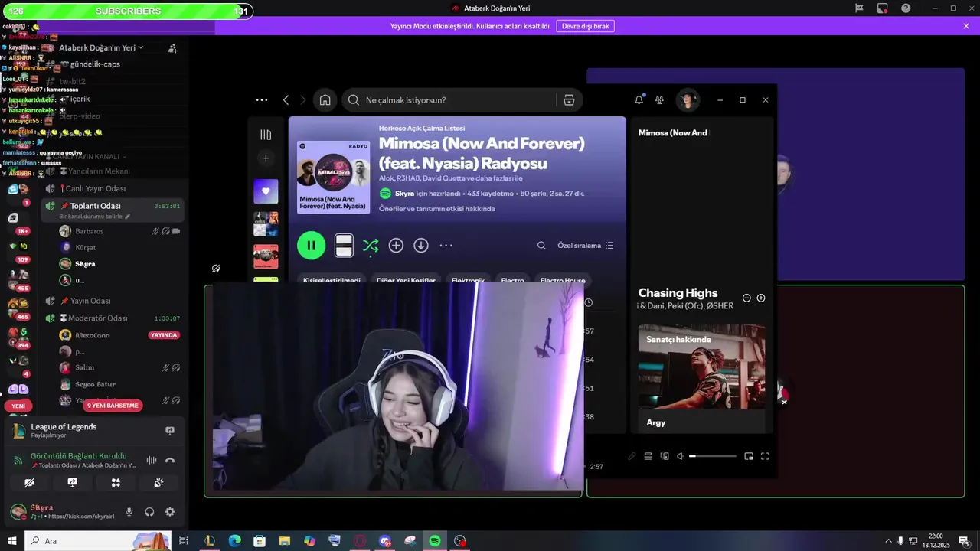Screen dimensions: 980x551
Task: Switch Spotify to full screen view
Action: 765,456
